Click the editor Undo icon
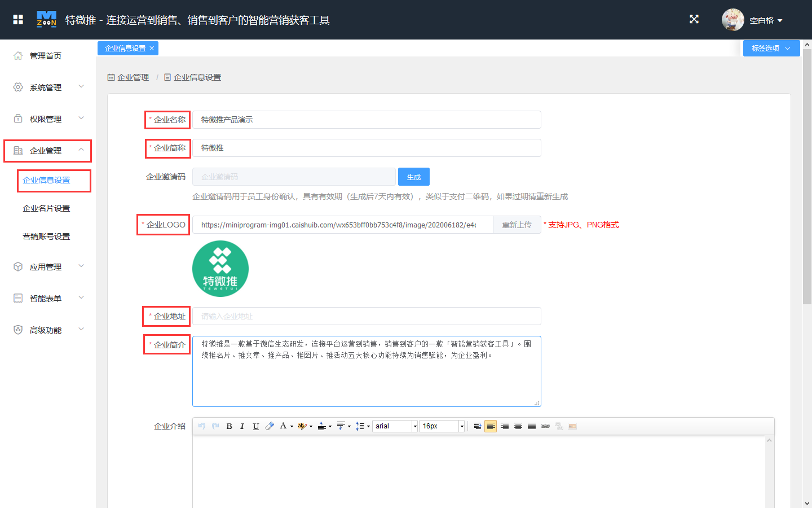This screenshot has width=812, height=508. (202, 426)
